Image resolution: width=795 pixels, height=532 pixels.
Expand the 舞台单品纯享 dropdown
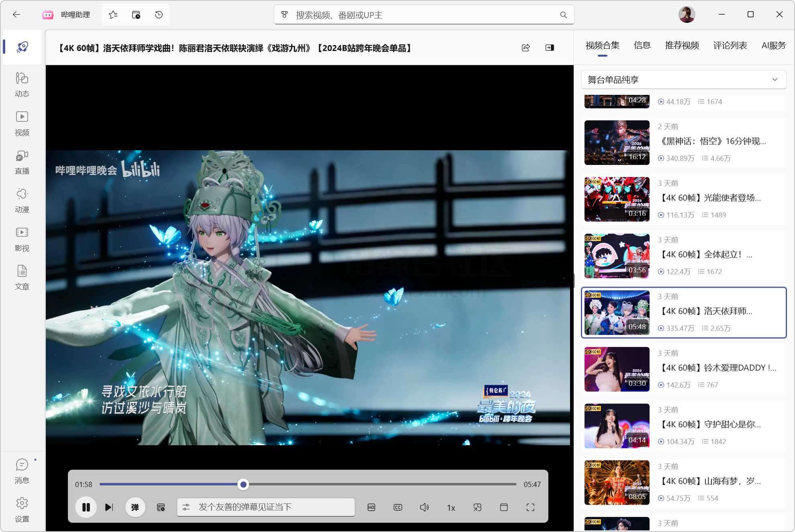683,80
